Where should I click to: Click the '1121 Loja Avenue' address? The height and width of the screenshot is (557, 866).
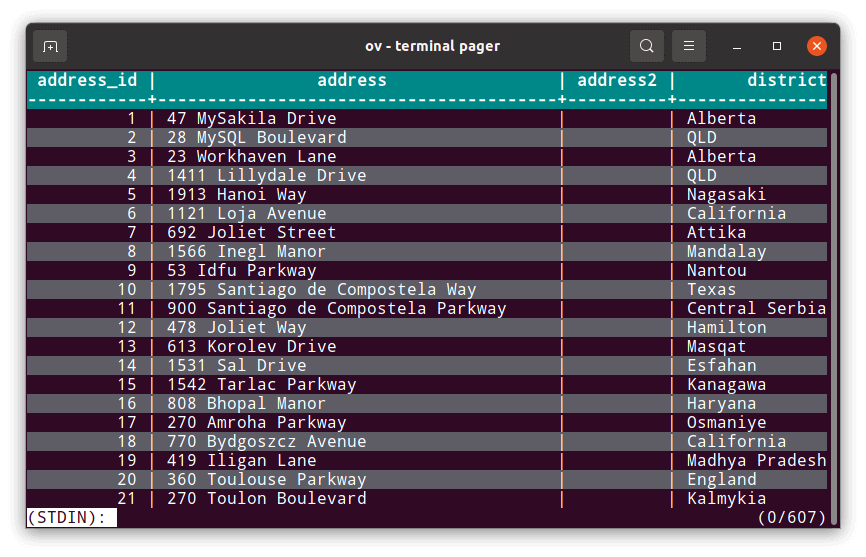[247, 214]
